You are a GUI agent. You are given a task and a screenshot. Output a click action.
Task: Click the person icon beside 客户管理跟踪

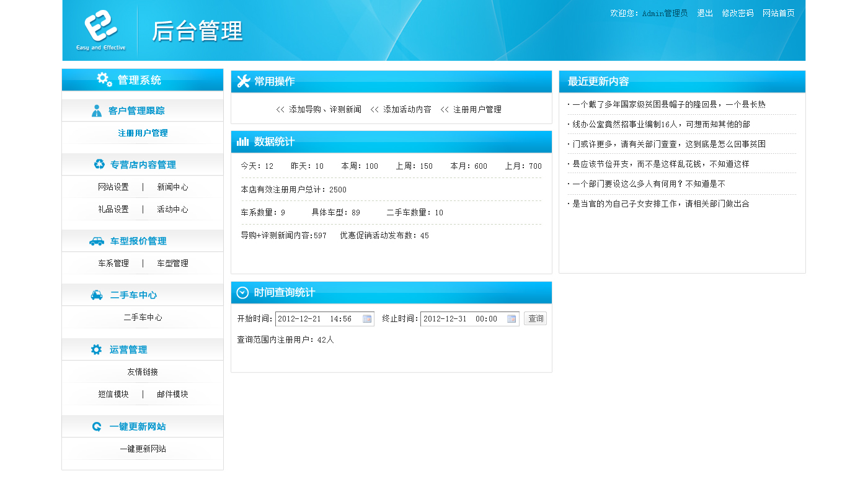[97, 111]
